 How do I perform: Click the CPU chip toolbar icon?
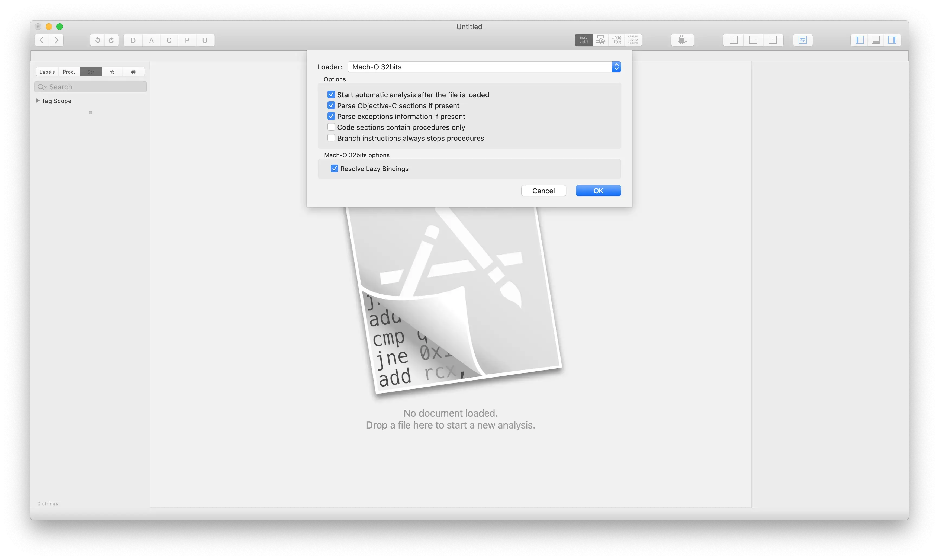click(682, 40)
